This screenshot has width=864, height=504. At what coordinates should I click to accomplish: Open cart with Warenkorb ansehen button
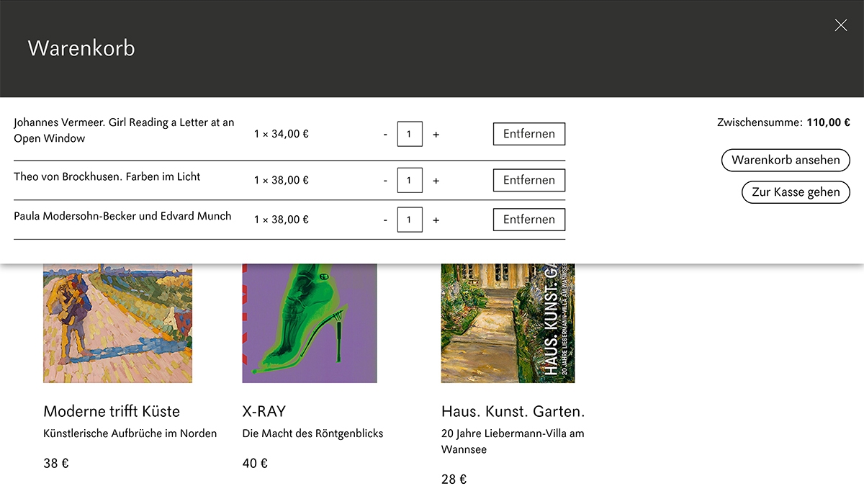coord(786,160)
